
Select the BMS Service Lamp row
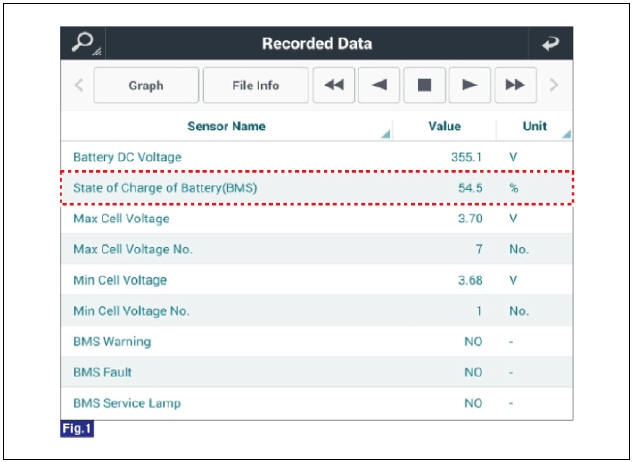(317, 403)
